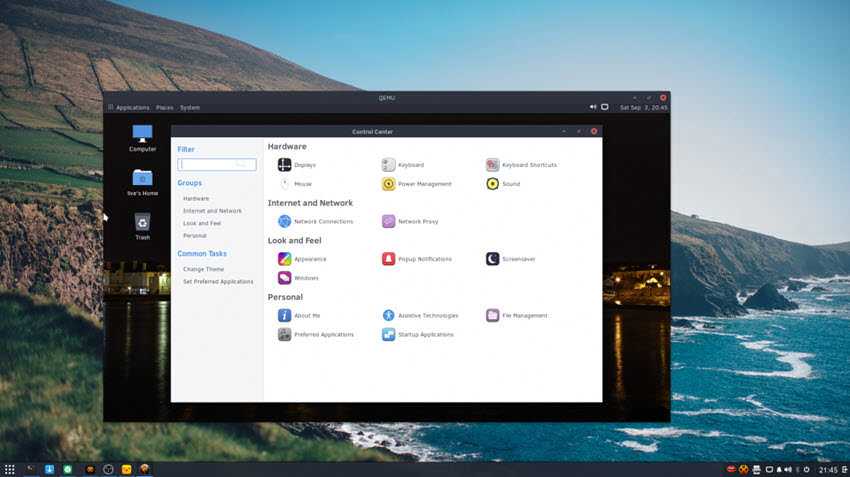Click the host taskbar printer icon
Screen dimensions: 850x477
(x=757, y=469)
